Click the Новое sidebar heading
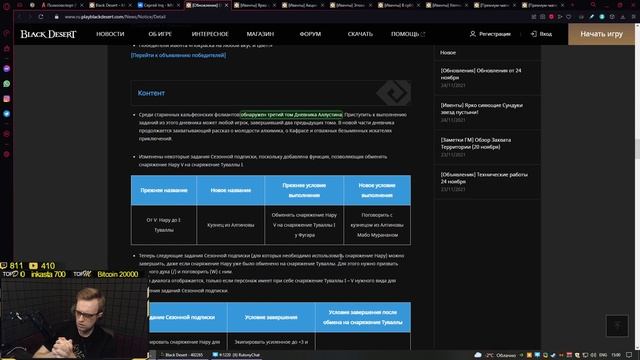640x360 pixels. point(448,53)
